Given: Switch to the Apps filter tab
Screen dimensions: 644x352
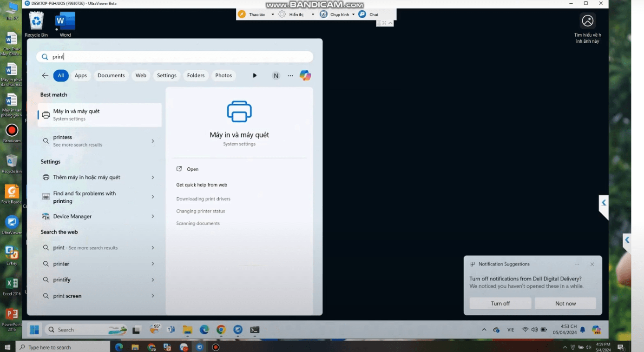Looking at the screenshot, I should 81,75.
